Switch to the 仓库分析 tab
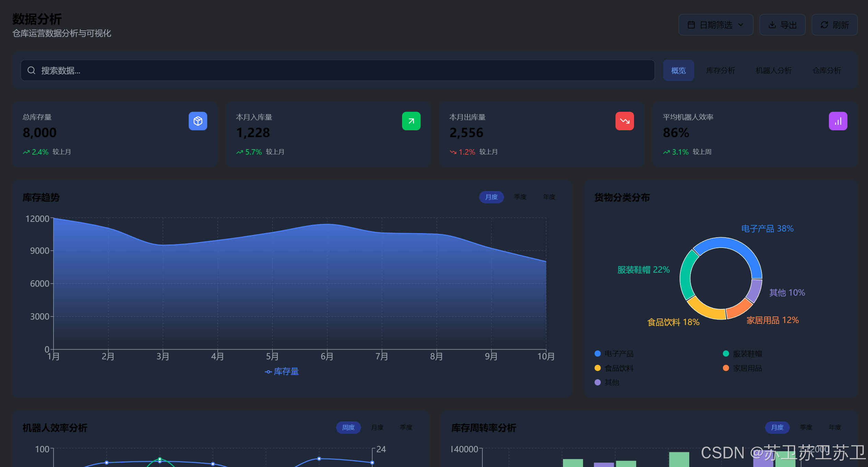868x467 pixels. 826,71
